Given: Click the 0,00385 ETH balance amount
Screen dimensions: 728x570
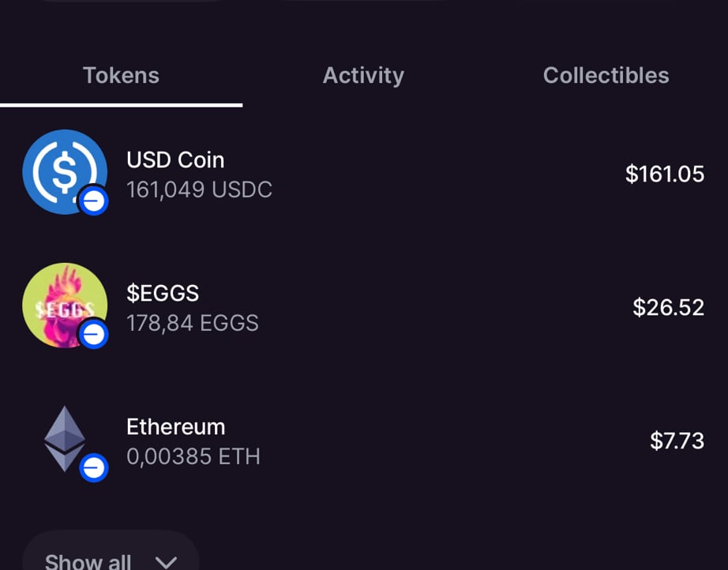Looking at the screenshot, I should coord(193,457).
